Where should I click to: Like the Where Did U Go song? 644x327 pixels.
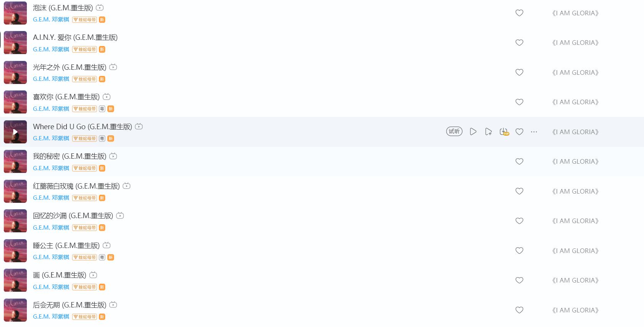pyautogui.click(x=519, y=131)
